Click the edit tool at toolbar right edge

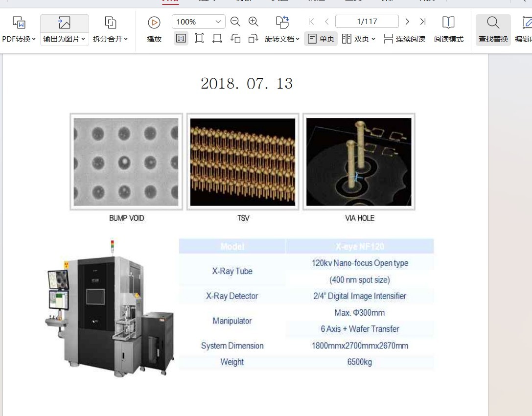click(524, 30)
